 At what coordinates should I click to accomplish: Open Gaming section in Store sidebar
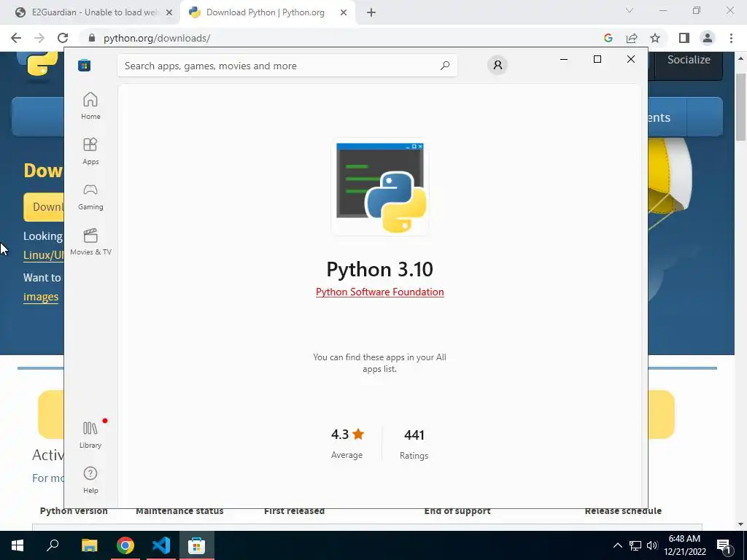coord(90,197)
